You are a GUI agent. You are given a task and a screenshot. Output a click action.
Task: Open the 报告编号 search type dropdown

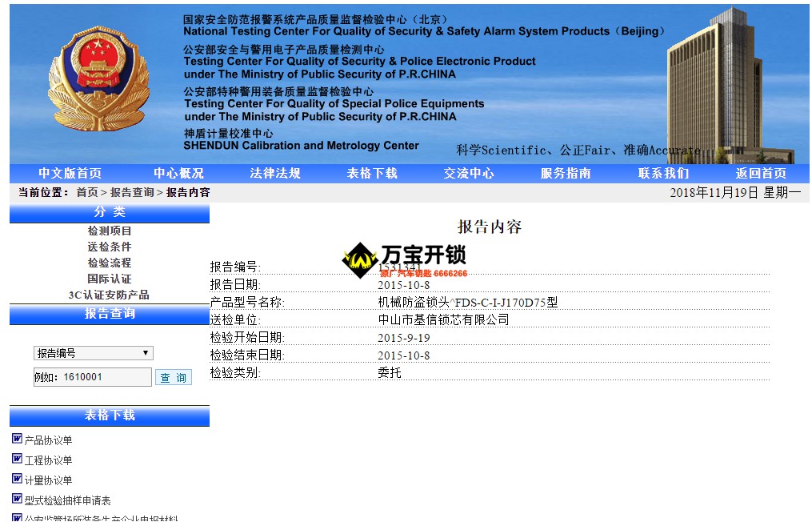pyautogui.click(x=93, y=353)
